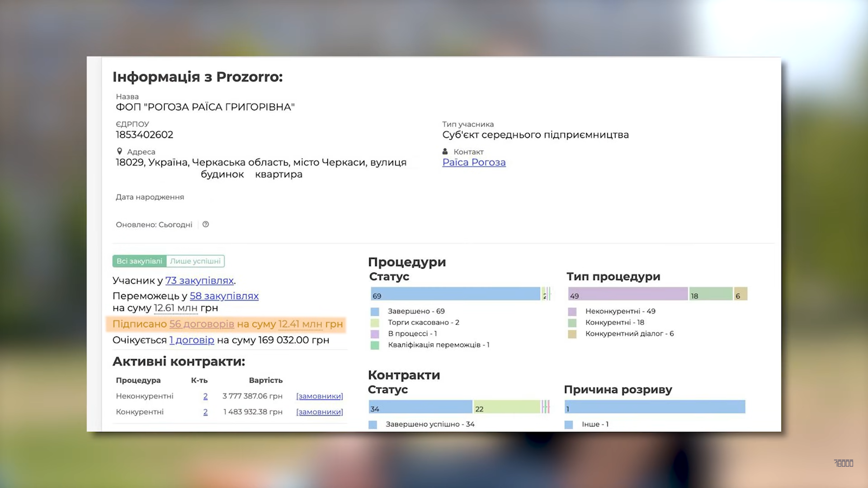Select the Всі закупівлі toggle
The image size is (868, 488).
(x=139, y=261)
